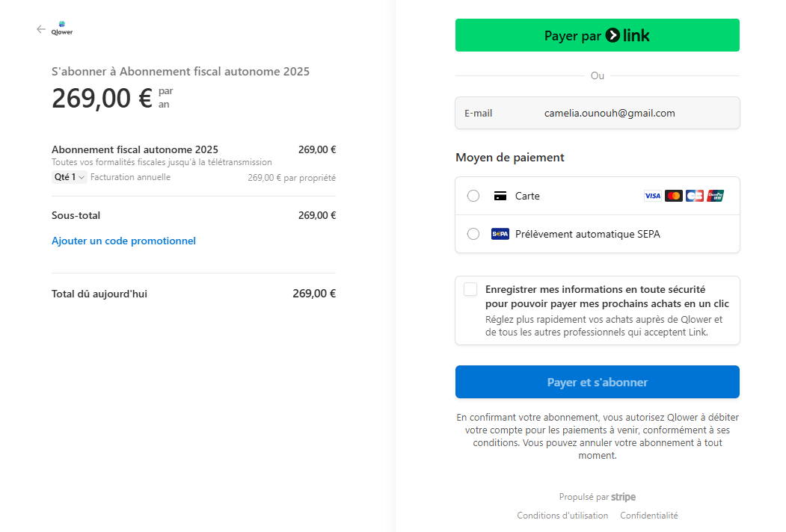The image size is (786, 532).
Task: Select the Prélèvement automatique SEPA radio button
Action: pyautogui.click(x=473, y=234)
